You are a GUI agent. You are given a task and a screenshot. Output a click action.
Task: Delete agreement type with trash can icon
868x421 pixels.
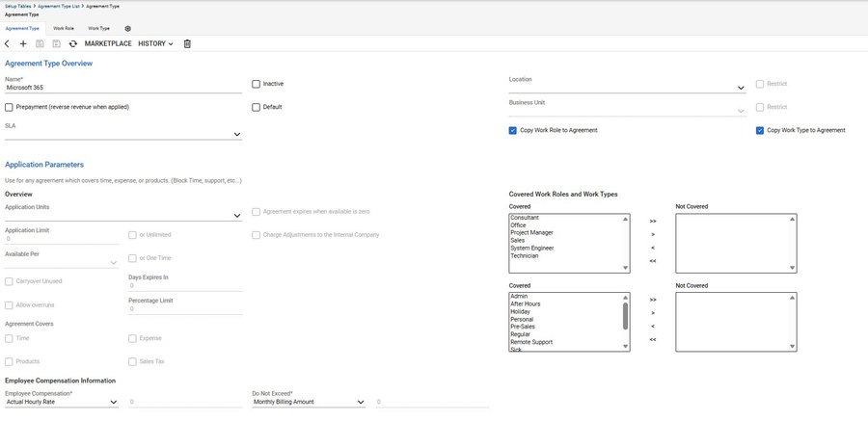coord(187,43)
